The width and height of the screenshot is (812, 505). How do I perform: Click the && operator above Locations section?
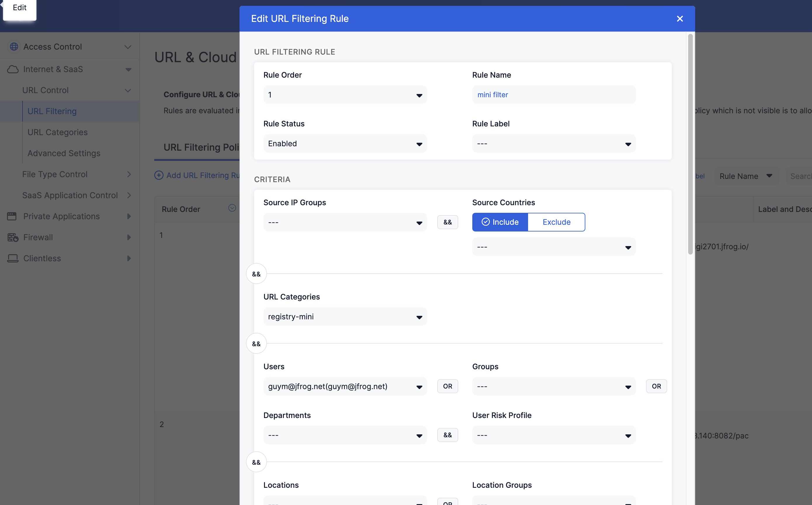[x=256, y=462]
